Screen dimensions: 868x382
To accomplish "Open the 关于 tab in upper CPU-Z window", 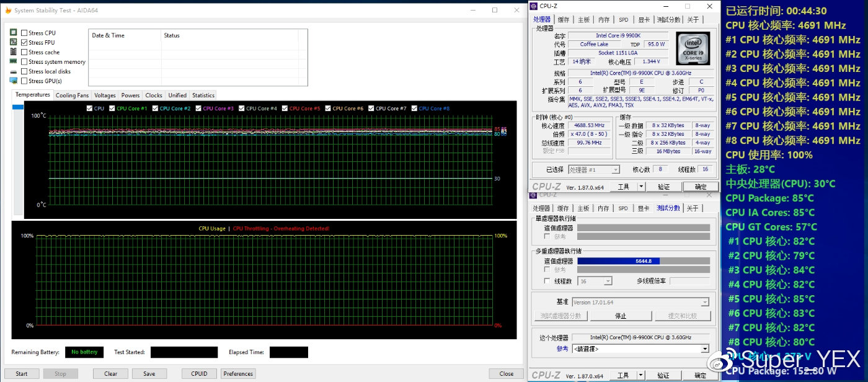I will [x=693, y=20].
